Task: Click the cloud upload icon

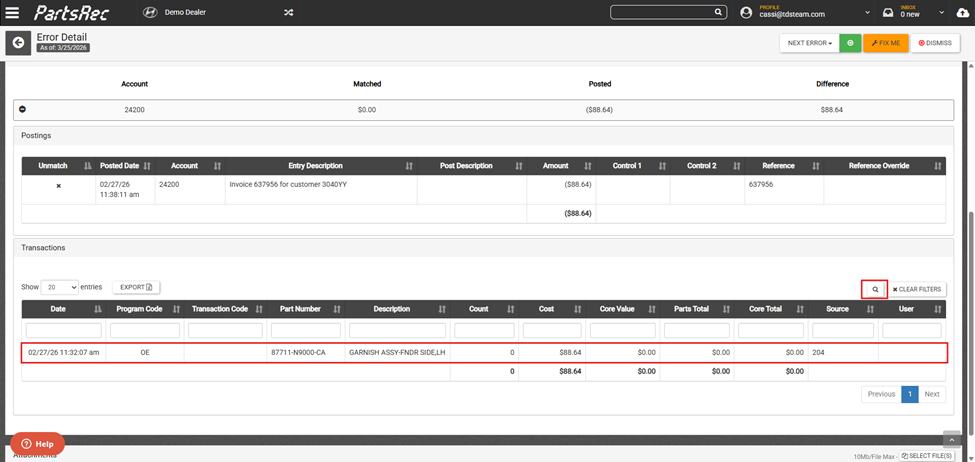Action: pyautogui.click(x=963, y=12)
